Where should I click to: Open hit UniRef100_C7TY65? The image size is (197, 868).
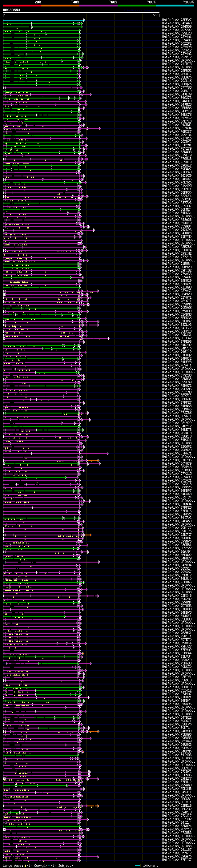[176, 88]
